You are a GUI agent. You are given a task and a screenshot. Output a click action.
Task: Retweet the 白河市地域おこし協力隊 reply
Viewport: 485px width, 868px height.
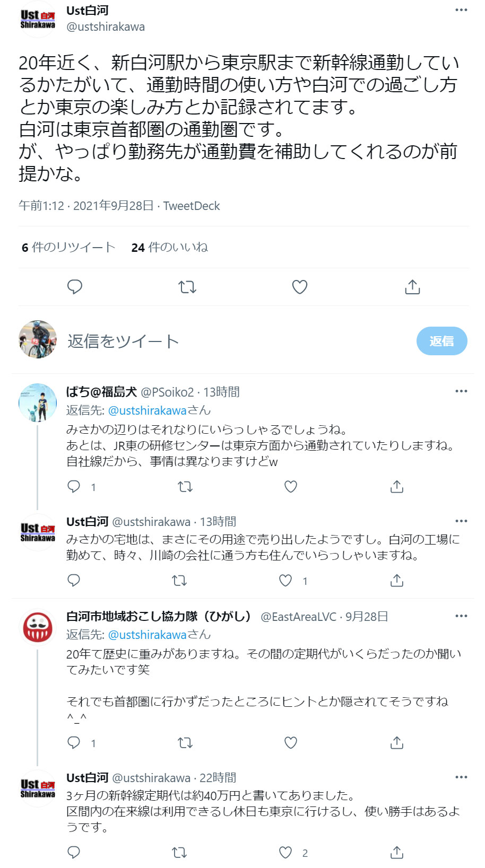pos(185,743)
